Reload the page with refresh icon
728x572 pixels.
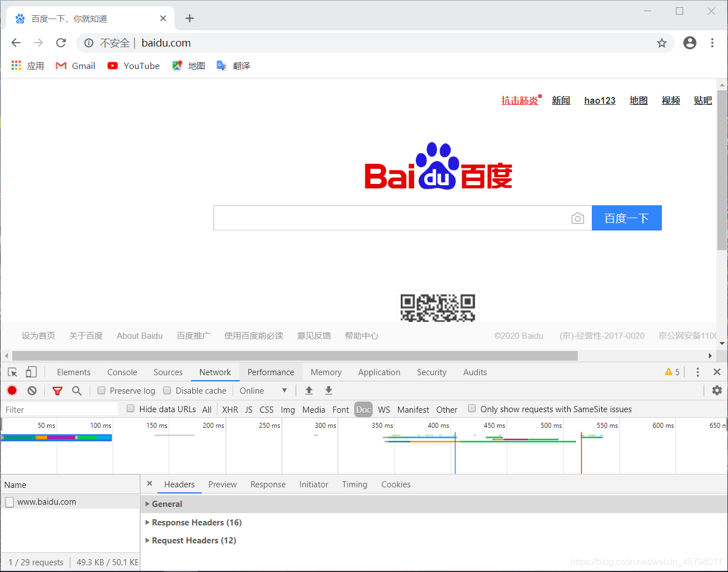(x=61, y=43)
